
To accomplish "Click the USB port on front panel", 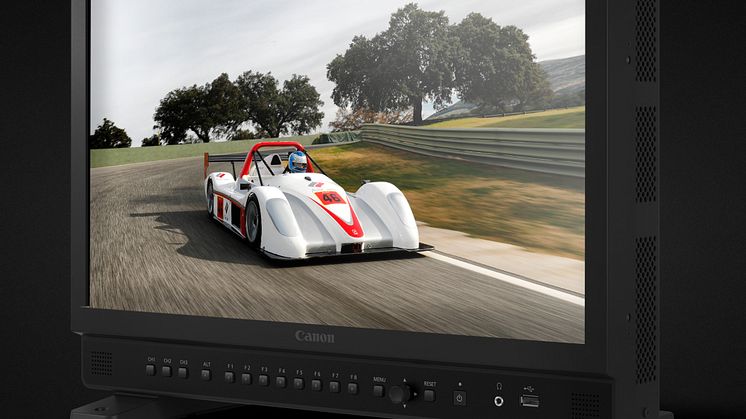I will point(529,401).
